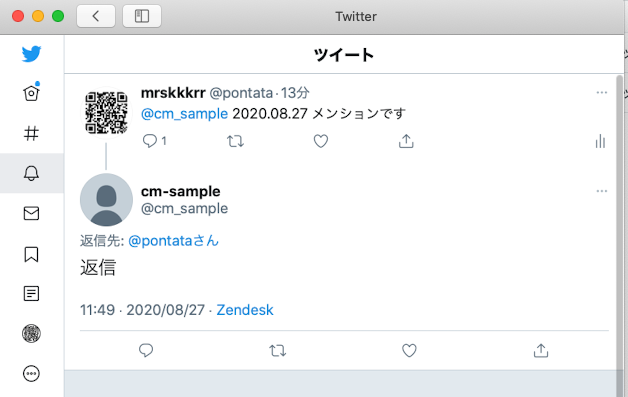The height and width of the screenshot is (397, 628).
Task: View tweet activity analytics icon
Action: (x=600, y=141)
